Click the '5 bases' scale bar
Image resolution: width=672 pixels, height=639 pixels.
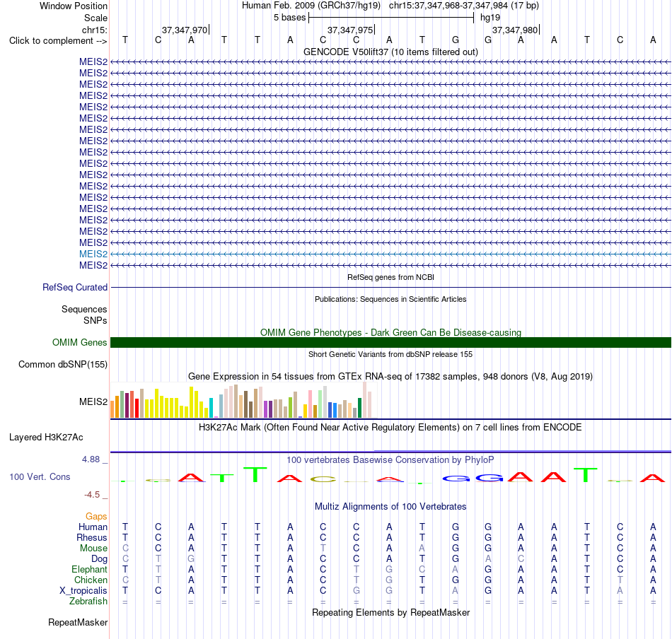point(390,18)
